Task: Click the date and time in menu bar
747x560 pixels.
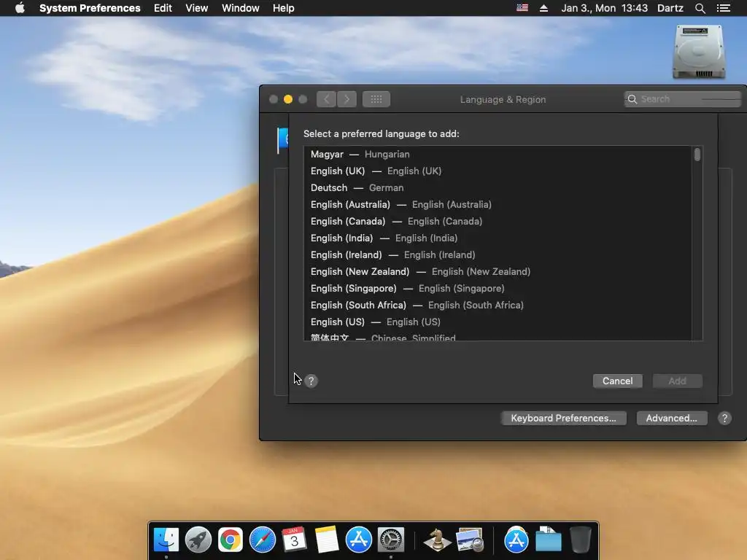Action: (x=604, y=8)
